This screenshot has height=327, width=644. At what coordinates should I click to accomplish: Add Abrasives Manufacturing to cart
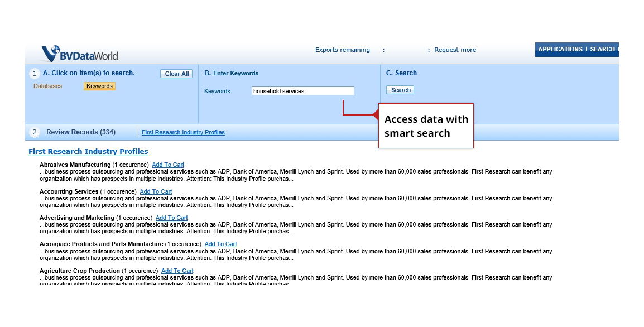pyautogui.click(x=168, y=165)
